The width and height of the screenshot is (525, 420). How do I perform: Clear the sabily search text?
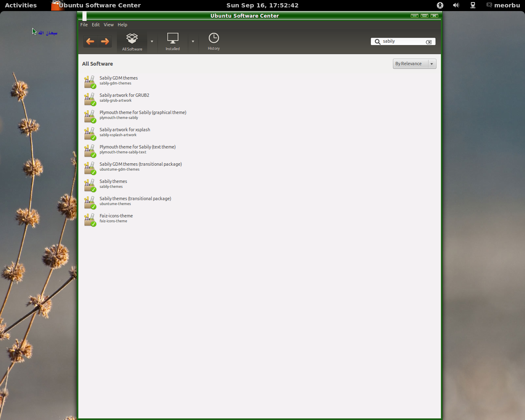[x=429, y=42]
